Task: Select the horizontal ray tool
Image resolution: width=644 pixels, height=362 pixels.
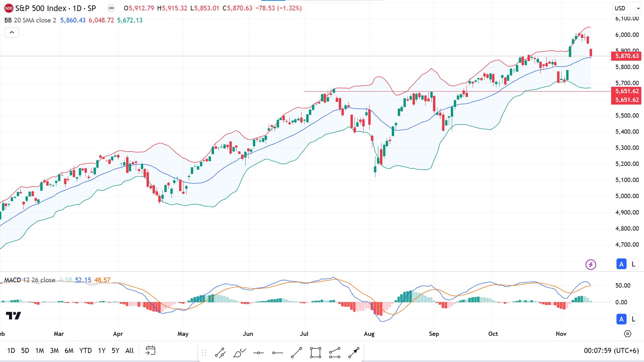Action: coord(277,353)
